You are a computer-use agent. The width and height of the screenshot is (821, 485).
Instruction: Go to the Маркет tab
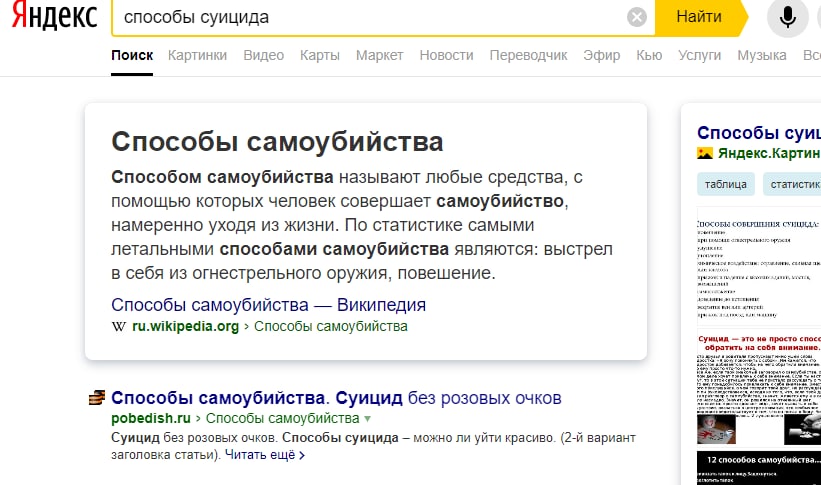pos(379,55)
